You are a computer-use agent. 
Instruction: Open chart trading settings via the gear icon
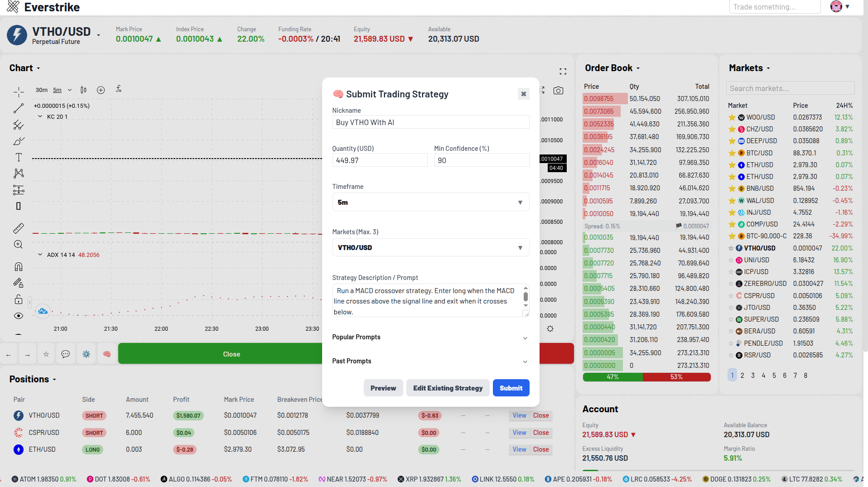[x=86, y=354]
